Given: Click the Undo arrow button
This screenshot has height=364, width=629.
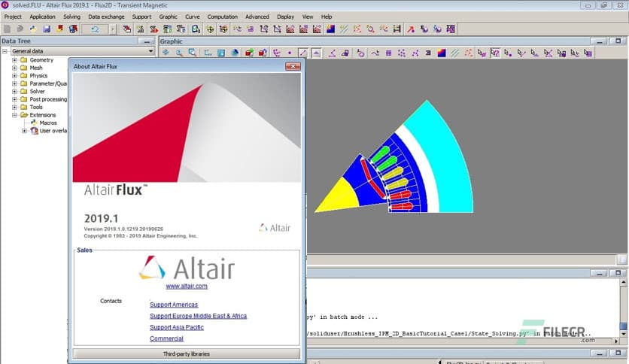Looking at the screenshot, I should click(95, 29).
